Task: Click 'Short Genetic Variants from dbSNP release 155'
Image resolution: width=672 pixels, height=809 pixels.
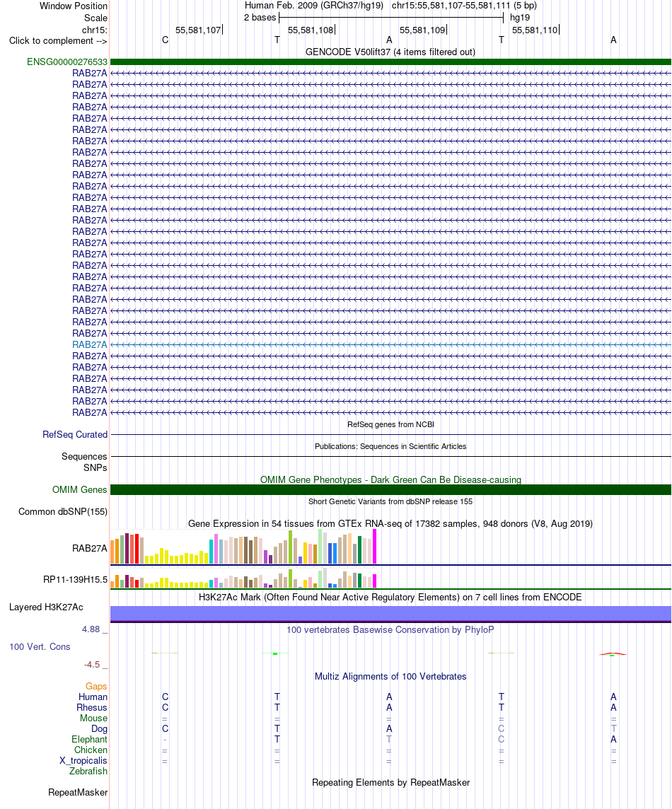Action: 390,501
